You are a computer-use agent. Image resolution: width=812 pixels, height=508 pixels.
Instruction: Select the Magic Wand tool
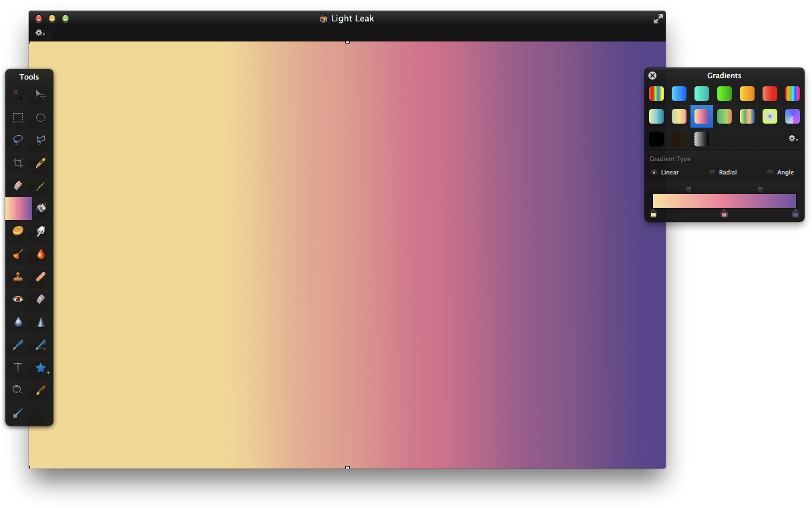tap(18, 95)
